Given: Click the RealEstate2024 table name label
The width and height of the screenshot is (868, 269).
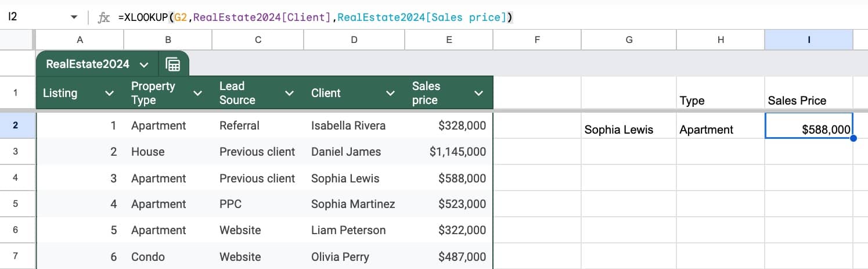Looking at the screenshot, I should [88, 64].
